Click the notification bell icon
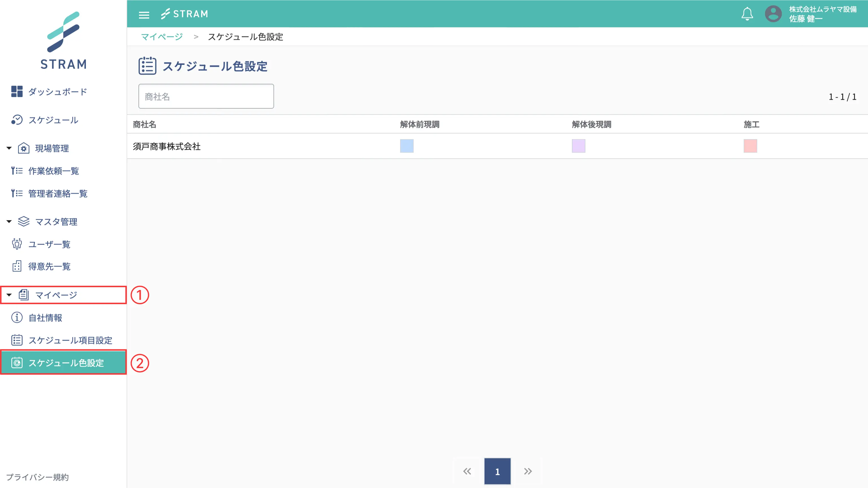The width and height of the screenshot is (868, 488). point(747,14)
